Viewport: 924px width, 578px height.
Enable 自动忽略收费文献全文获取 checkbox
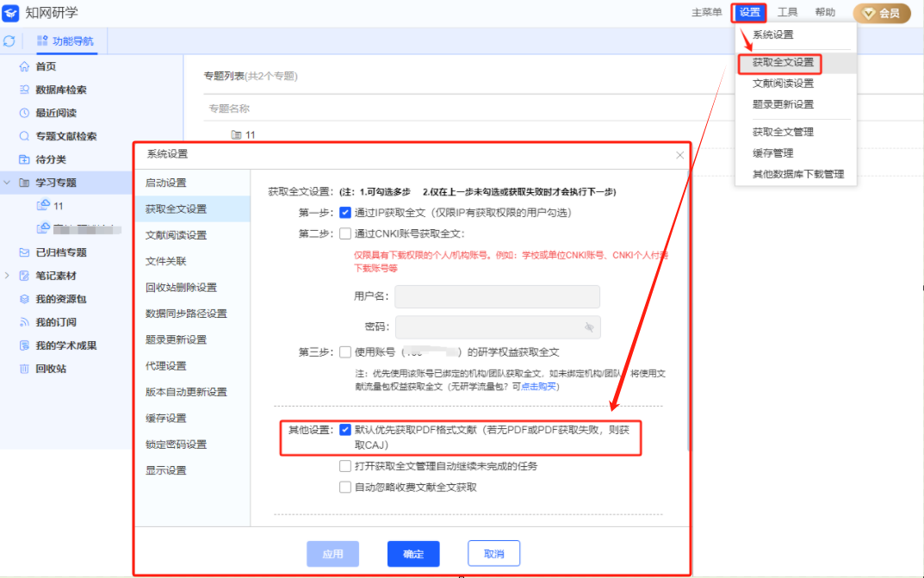point(345,488)
